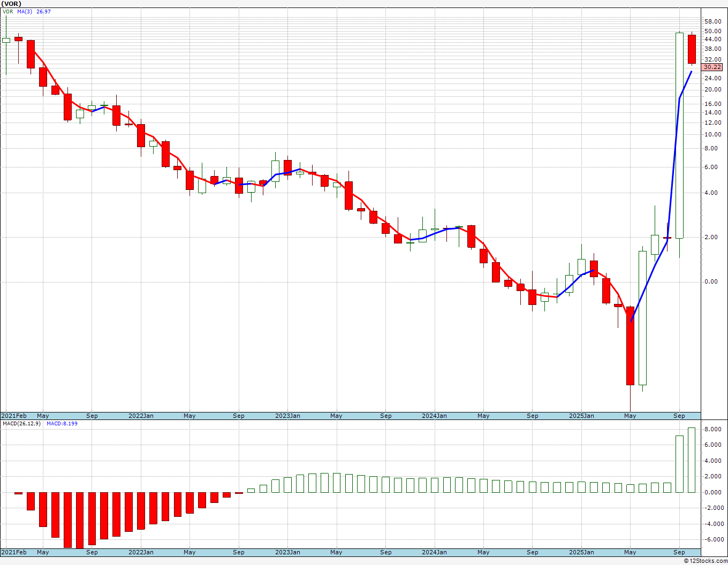Click 2024Jan on the price chart time axis
This screenshot has height=565, width=728.
435,416
